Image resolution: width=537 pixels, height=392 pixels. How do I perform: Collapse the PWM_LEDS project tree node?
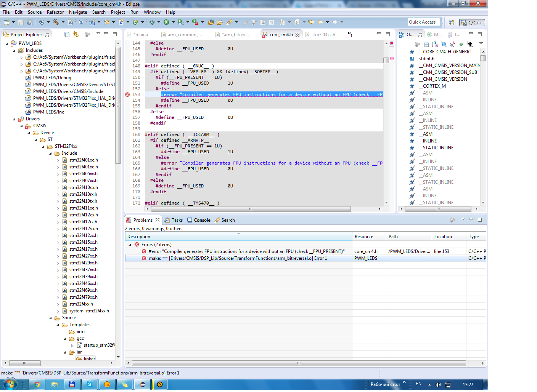pos(7,44)
